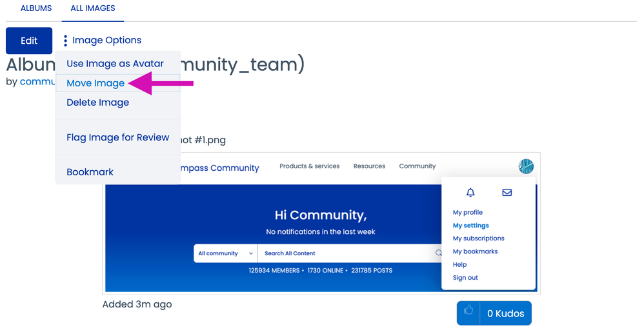Choose Use Image as Avatar
The width and height of the screenshot is (644, 330).
(115, 64)
